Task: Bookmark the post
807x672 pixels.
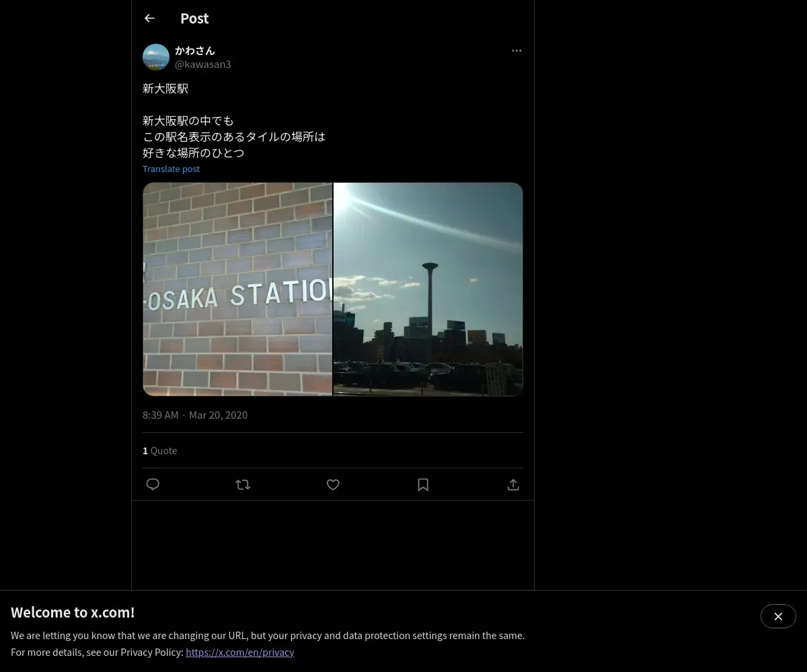Action: coord(423,485)
